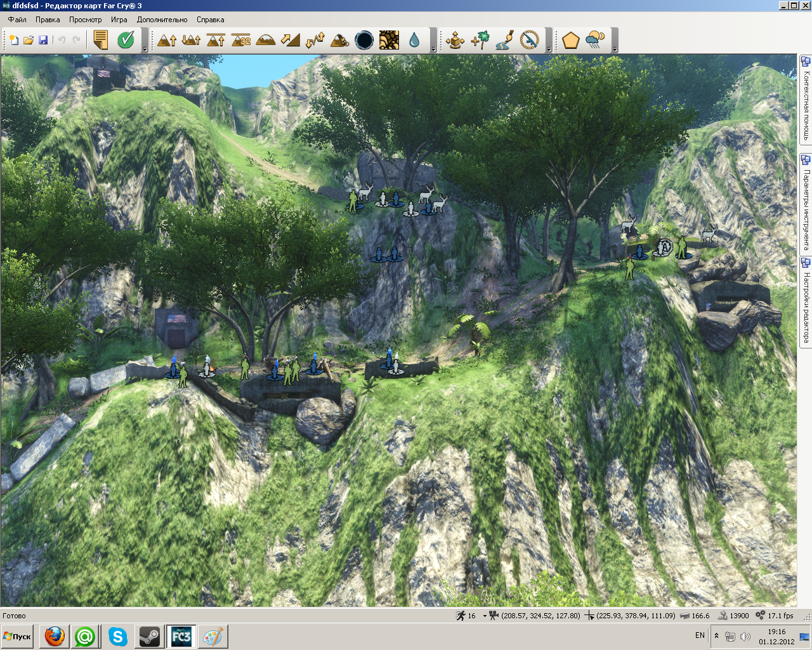The height and width of the screenshot is (650, 812).
Task: Select the black circular hole tool
Action: point(364,40)
